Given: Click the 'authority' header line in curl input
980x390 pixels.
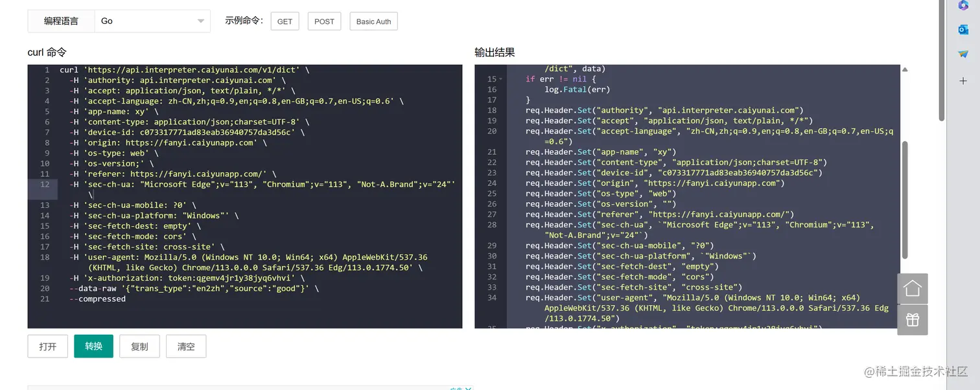Looking at the screenshot, I should 178,80.
